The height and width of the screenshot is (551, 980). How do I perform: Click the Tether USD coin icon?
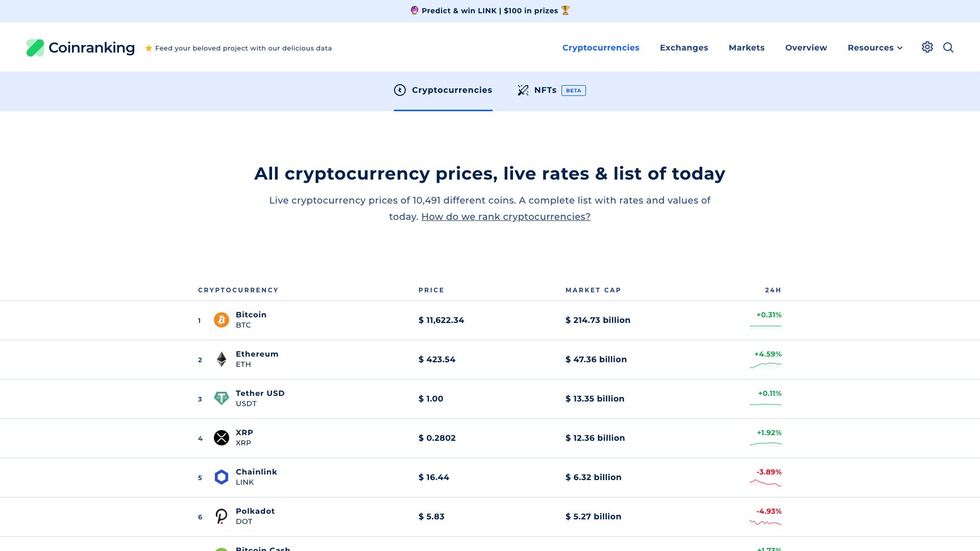(221, 398)
